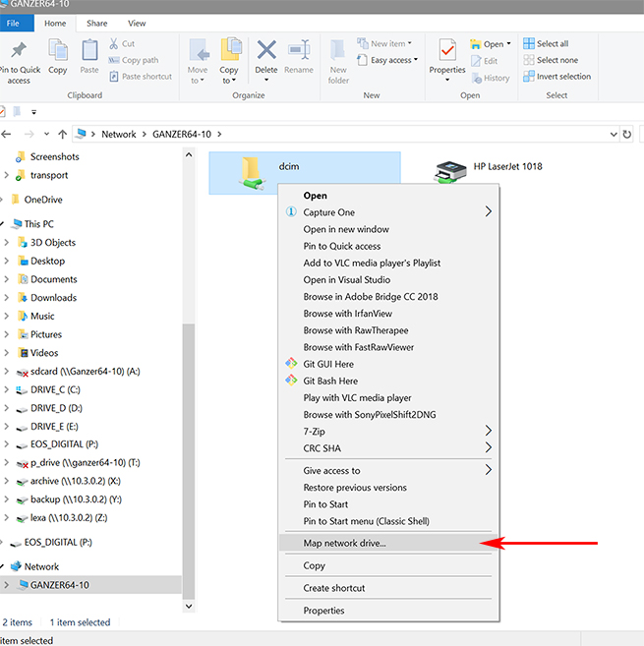Select Git Bash Here menu entry
Image resolution: width=644 pixels, height=646 pixels.
pos(330,381)
